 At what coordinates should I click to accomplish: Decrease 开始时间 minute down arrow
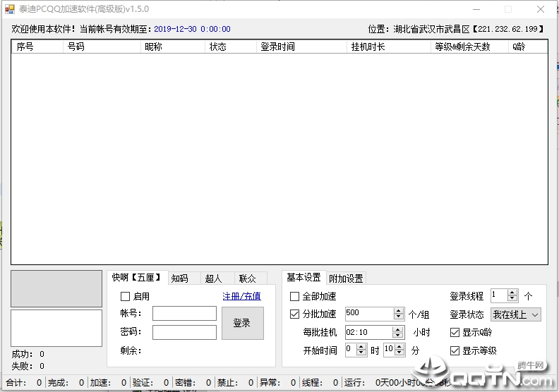click(399, 353)
